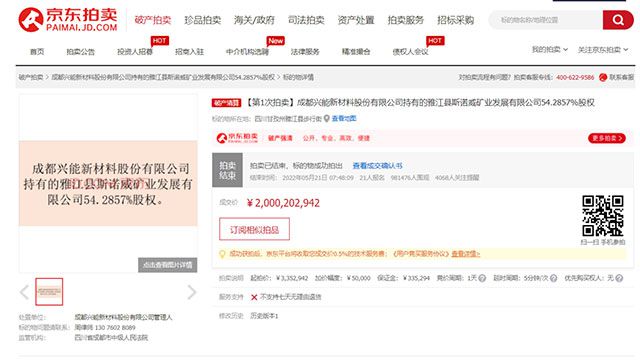
Task: Open 法律服务 in the sub-navigation
Action: tap(305, 51)
